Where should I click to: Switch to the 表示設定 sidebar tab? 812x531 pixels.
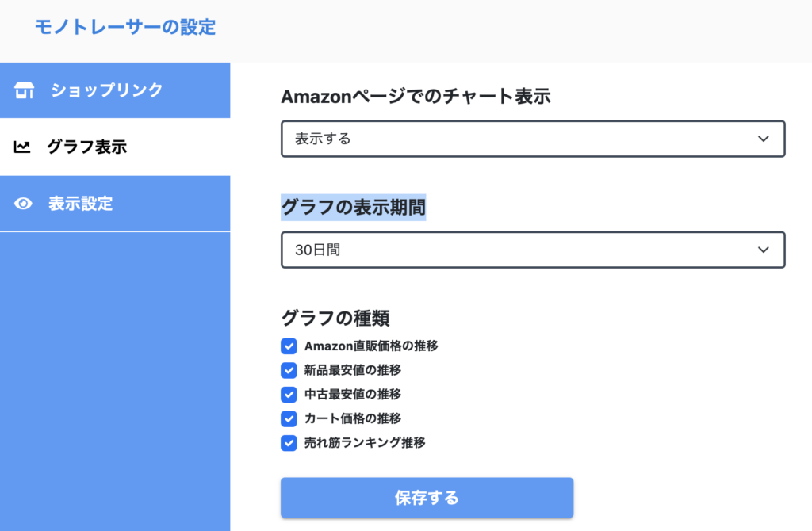pos(115,204)
